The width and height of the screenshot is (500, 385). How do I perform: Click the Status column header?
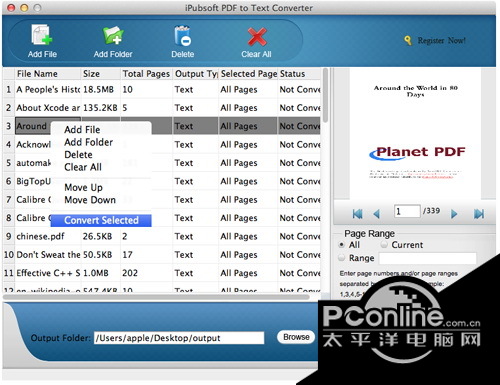[299, 74]
